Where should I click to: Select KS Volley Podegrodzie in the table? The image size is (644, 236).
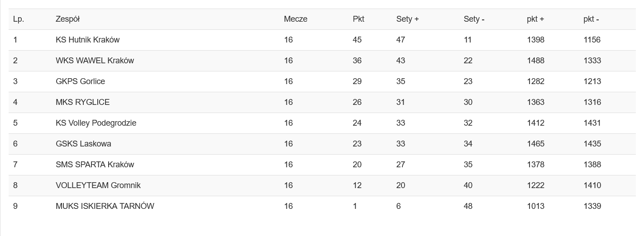pos(96,123)
